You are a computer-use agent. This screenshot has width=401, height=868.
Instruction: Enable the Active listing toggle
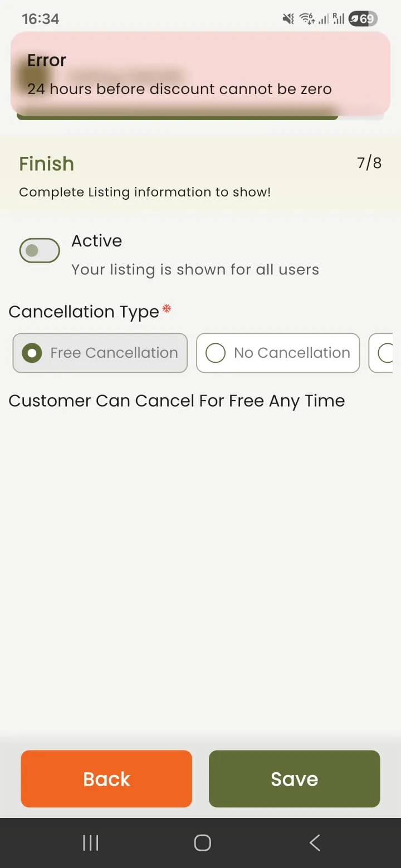click(40, 250)
